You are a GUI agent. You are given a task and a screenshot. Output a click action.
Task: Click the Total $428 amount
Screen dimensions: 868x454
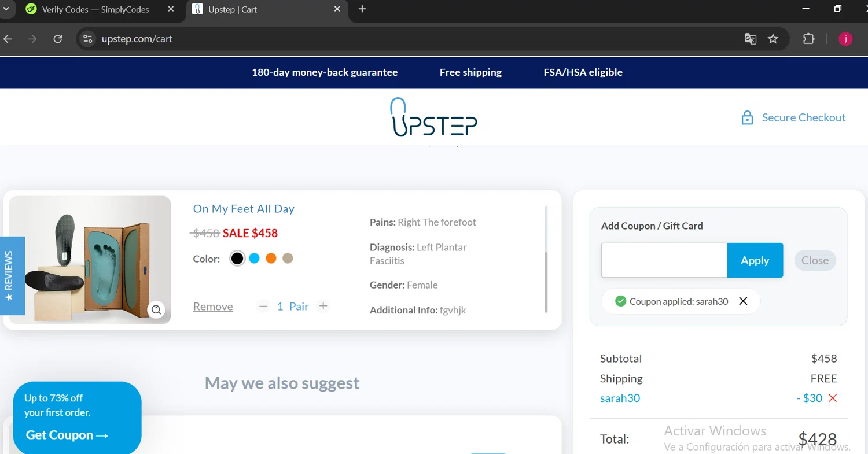[x=818, y=439]
